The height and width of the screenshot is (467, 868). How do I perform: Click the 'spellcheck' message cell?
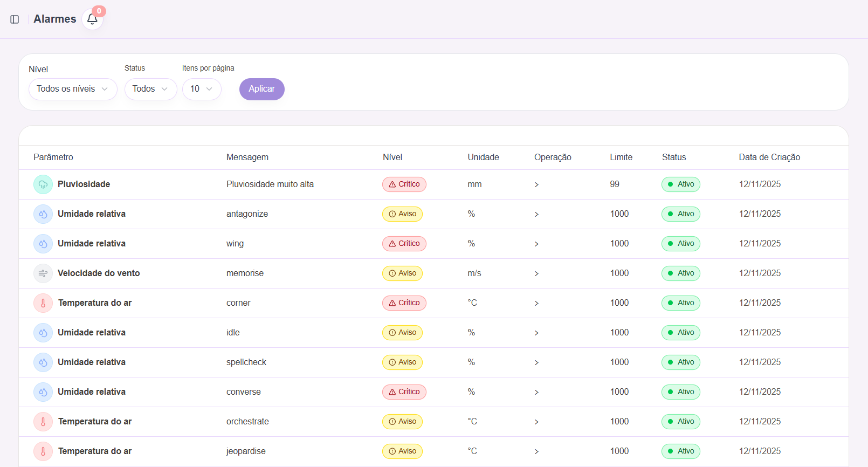pyautogui.click(x=246, y=362)
